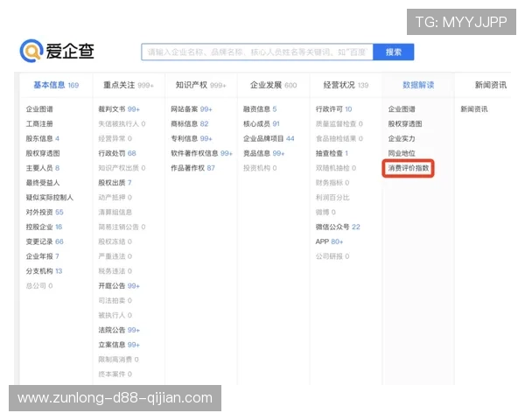The image size is (525, 420).
Task: Click greyed 司法拍卖 0 item
Action: tap(115, 301)
